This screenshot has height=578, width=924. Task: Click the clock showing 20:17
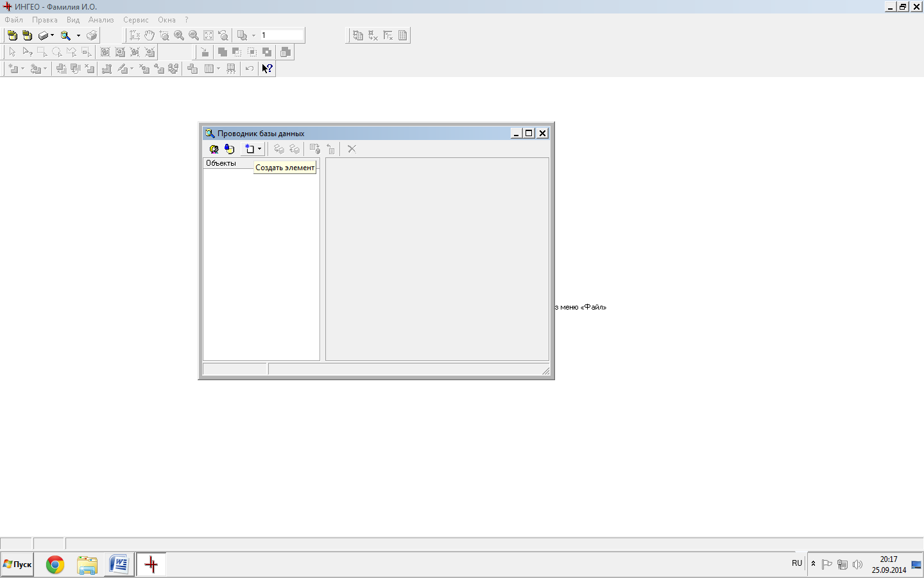pyautogui.click(x=889, y=559)
